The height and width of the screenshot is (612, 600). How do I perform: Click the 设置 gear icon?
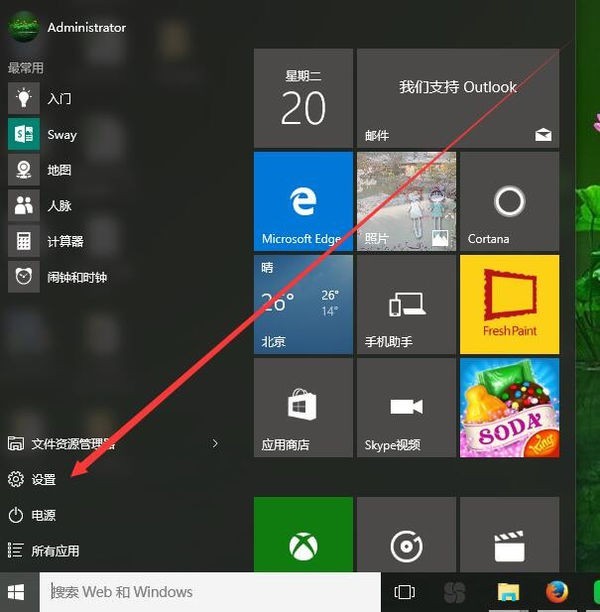click(x=16, y=479)
